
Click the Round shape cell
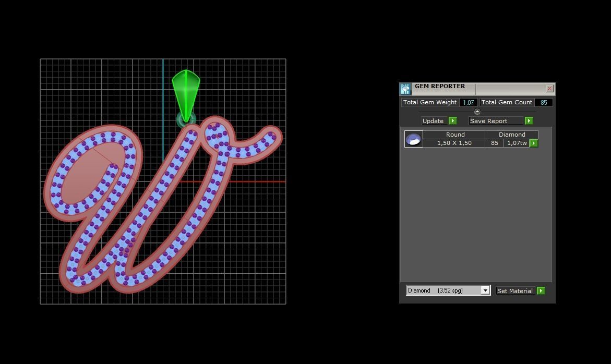click(454, 135)
